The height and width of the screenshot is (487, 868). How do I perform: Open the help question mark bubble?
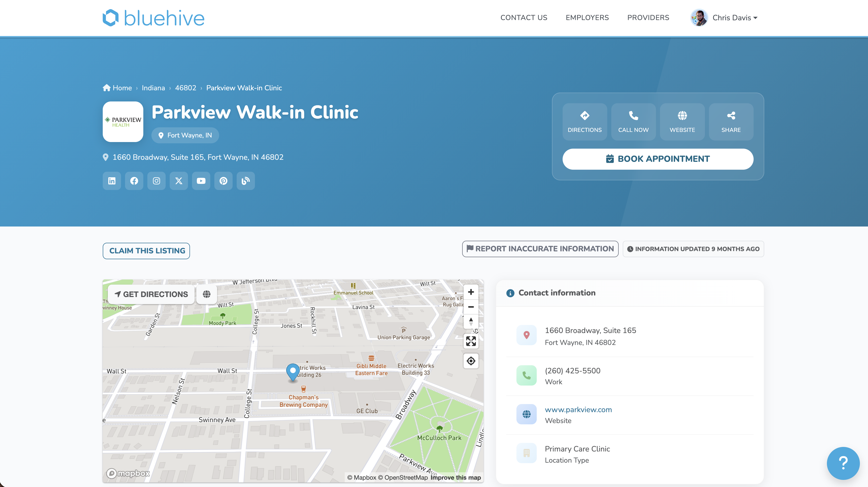pyautogui.click(x=843, y=463)
